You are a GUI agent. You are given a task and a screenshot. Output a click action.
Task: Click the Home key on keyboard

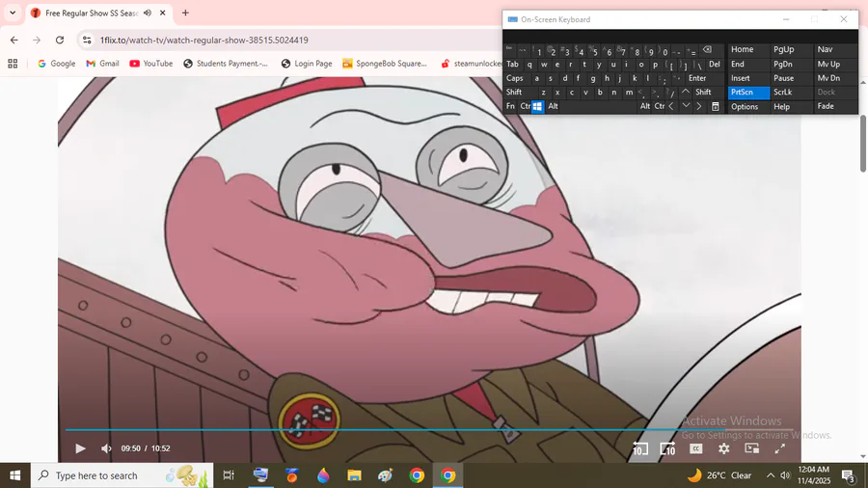tap(748, 50)
